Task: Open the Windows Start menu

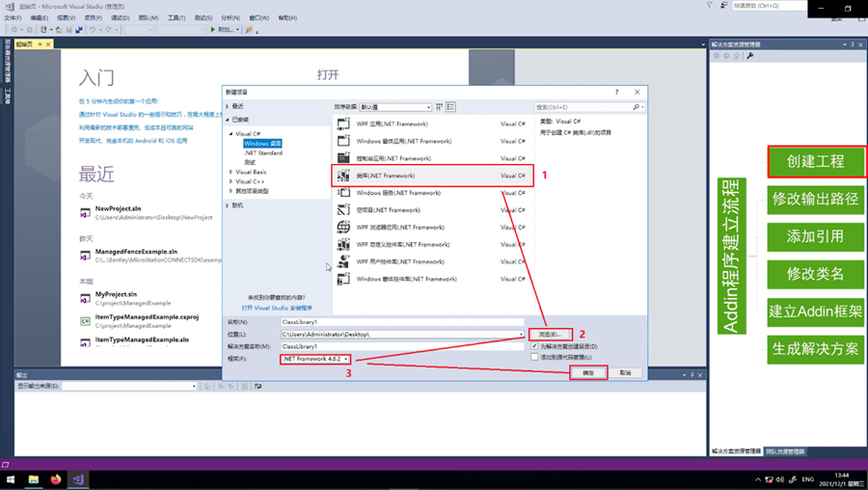Action: 10,479
